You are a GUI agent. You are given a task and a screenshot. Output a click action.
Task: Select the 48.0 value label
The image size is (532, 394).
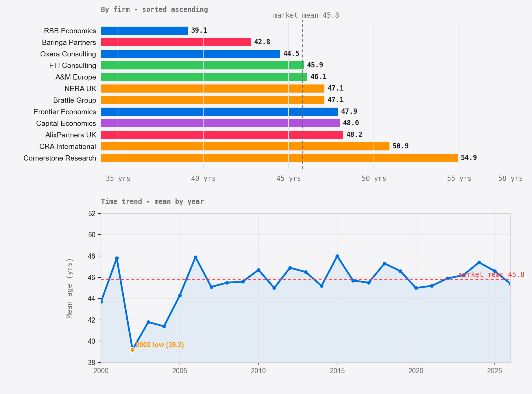[351, 123]
